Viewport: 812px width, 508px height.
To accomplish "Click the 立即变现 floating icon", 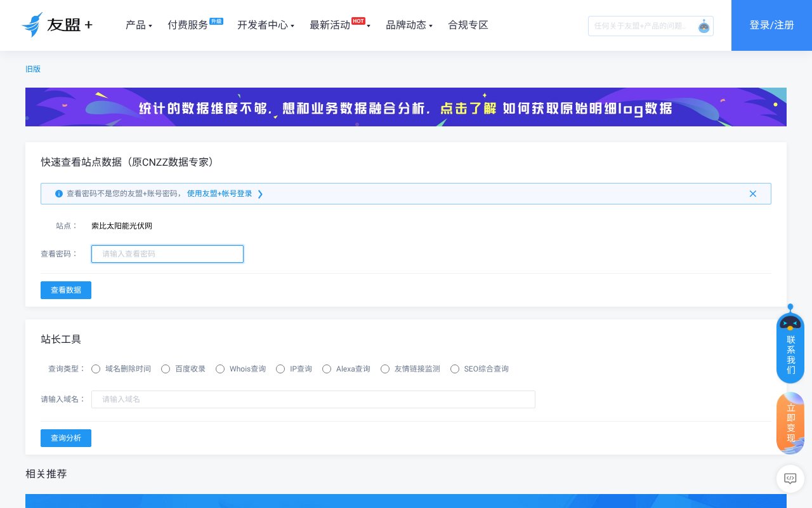I will pos(790,422).
